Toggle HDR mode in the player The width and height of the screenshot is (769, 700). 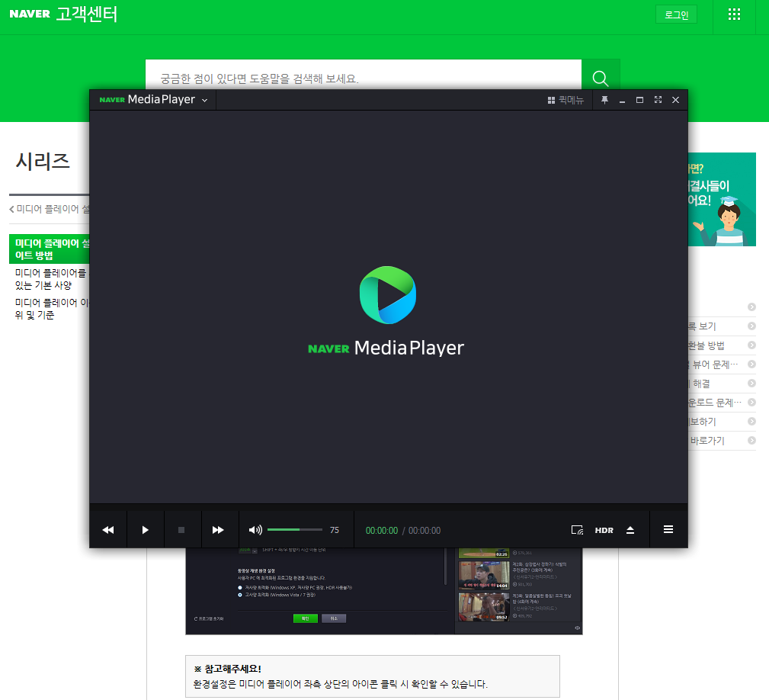click(604, 530)
